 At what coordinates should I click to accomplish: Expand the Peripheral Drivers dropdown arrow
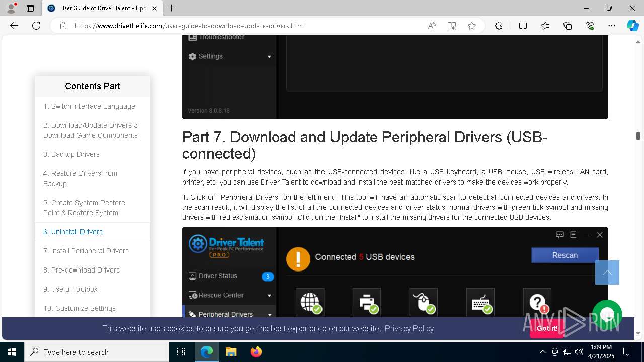point(270,315)
